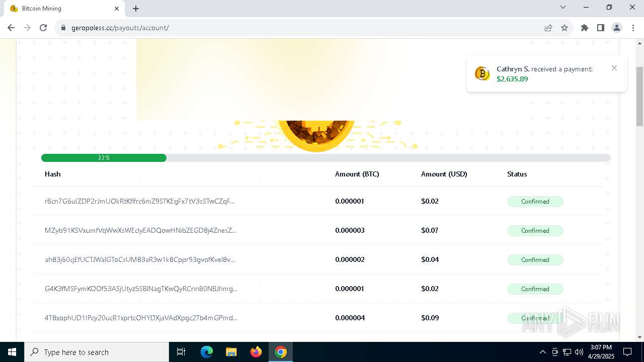Click Confirmed badge in the G4K3fMSF row
The width and height of the screenshot is (644, 362).
[535, 289]
